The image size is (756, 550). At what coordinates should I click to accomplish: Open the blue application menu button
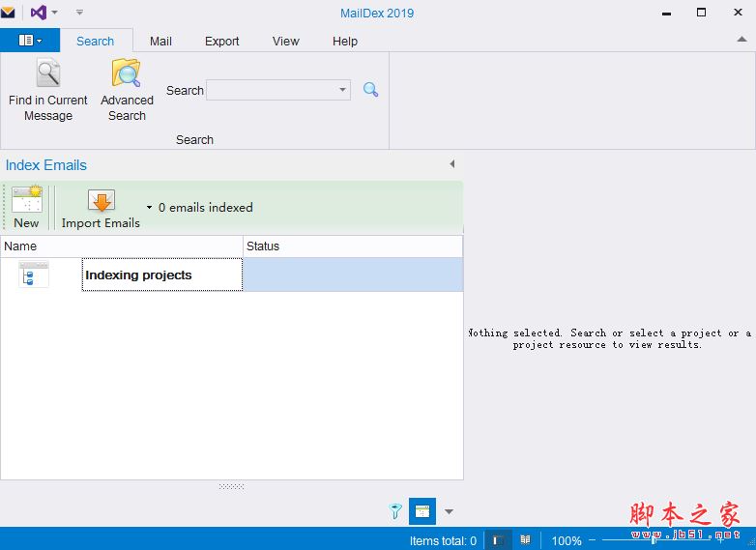pos(30,41)
